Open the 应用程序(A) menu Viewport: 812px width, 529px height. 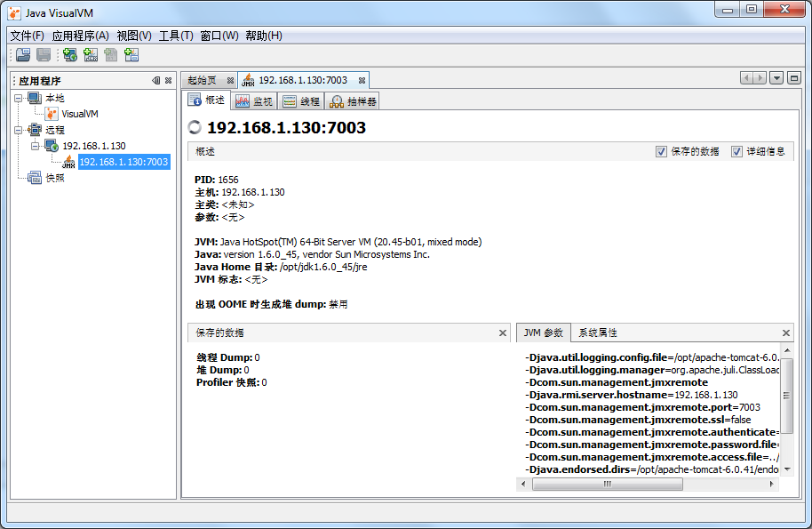coord(80,36)
